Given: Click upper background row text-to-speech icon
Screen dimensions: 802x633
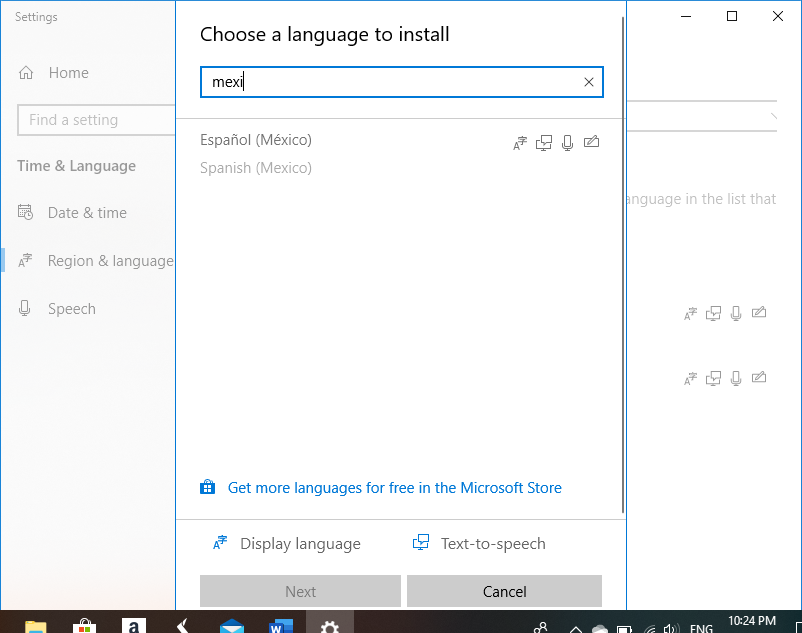Looking at the screenshot, I should pos(713,313).
